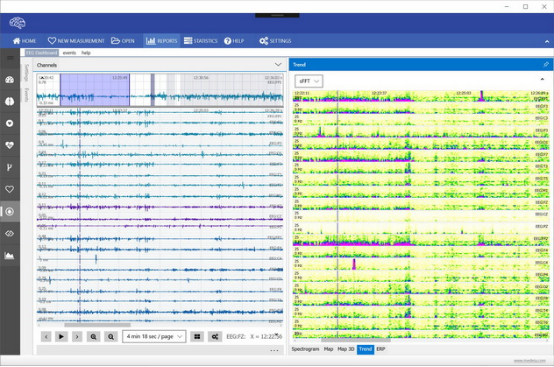Open the 4 min 18 sec / page dropdown
This screenshot has height=367, width=554.
[x=154, y=336]
